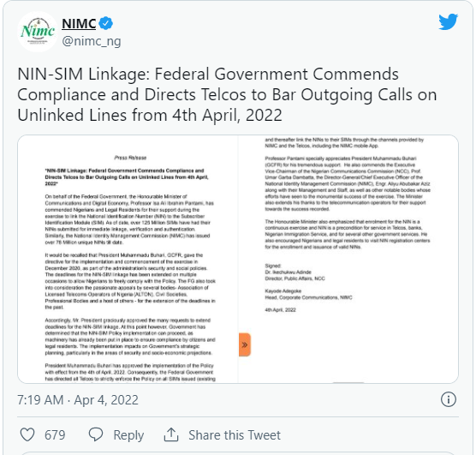Expand the orange double-chevron tab
Screen dimensions: 476x455
click(x=245, y=344)
